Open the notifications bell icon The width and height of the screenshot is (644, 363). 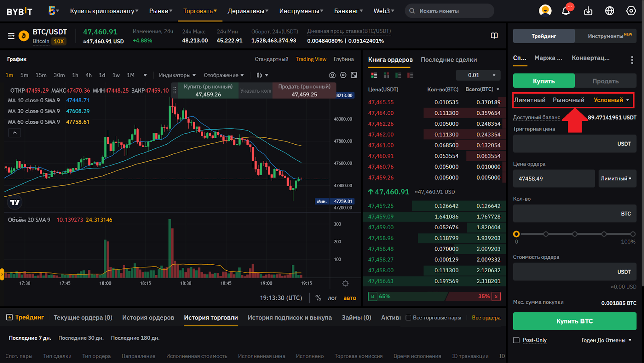[x=566, y=11]
